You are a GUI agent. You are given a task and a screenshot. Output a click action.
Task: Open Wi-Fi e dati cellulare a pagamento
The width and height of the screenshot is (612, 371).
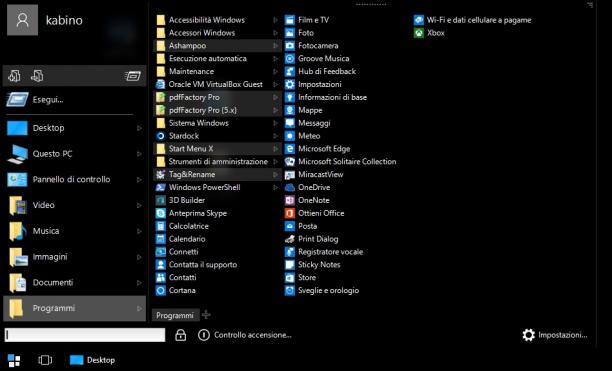pyautogui.click(x=474, y=20)
